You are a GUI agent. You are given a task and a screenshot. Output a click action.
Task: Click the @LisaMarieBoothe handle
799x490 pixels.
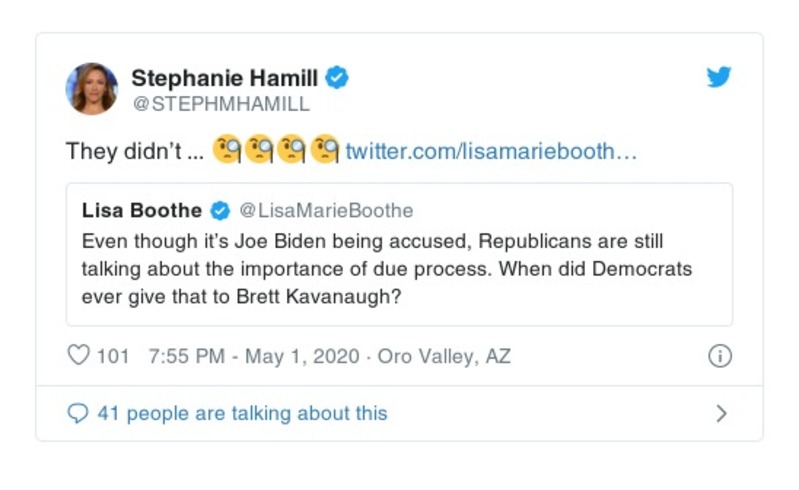326,210
